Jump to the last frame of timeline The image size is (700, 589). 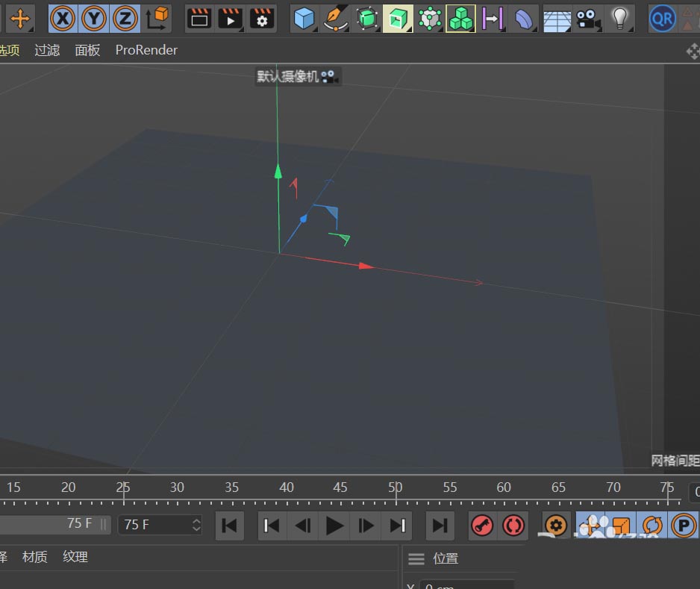pos(440,526)
